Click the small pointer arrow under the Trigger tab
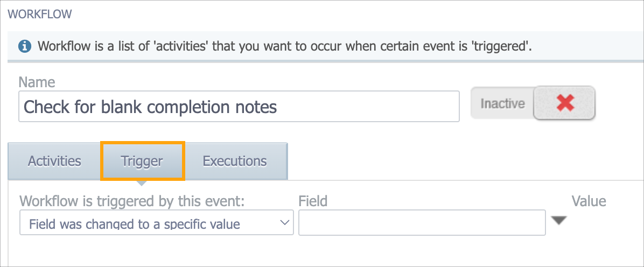Image resolution: width=644 pixels, height=267 pixels. 141,183
